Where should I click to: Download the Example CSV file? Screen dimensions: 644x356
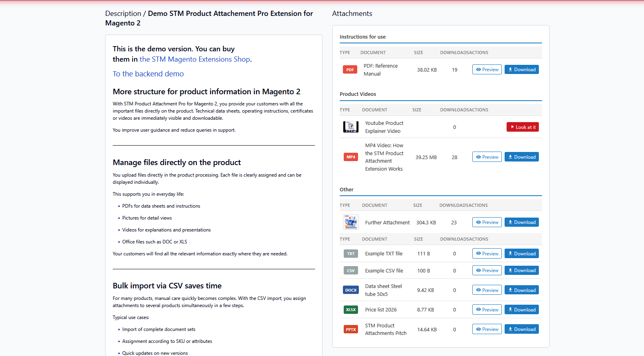522,270
